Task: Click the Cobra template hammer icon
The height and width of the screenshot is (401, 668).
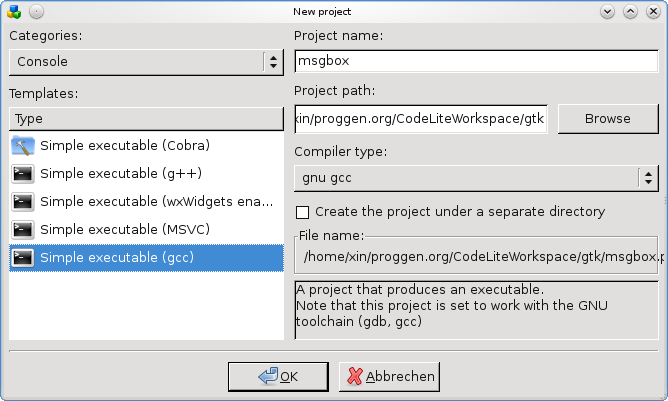Action: 22,146
